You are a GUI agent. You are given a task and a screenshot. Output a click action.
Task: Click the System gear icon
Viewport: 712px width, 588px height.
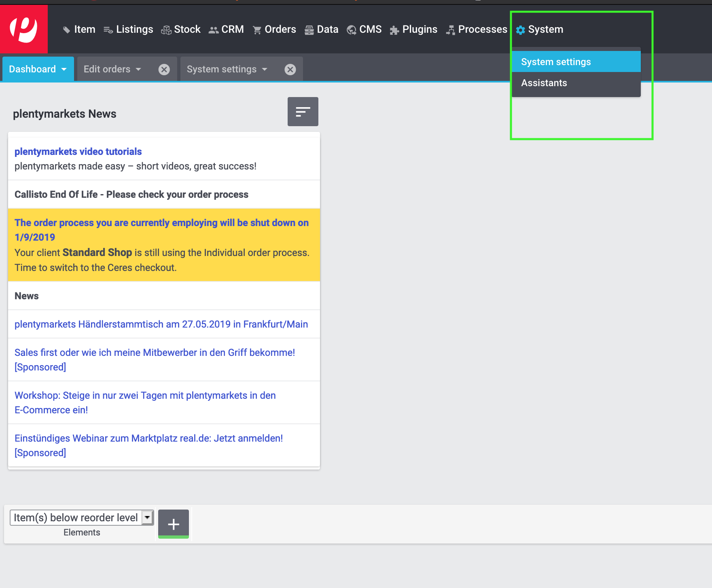click(521, 30)
